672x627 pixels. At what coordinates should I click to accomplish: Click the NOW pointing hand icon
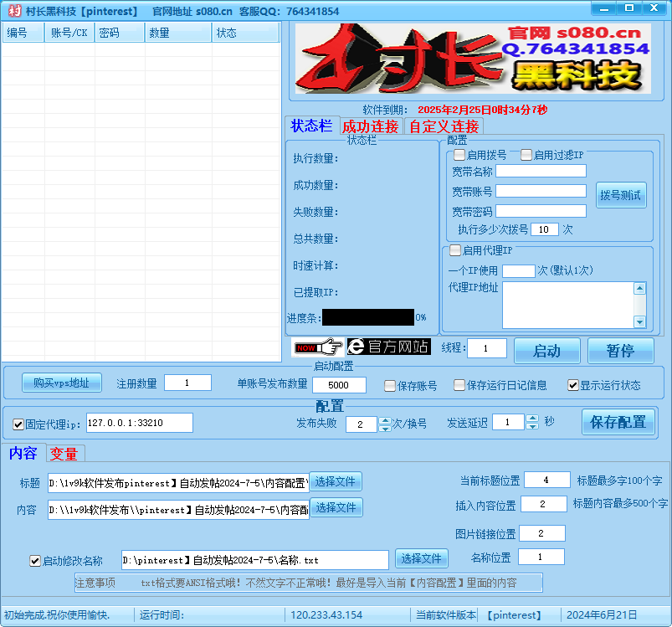318,347
